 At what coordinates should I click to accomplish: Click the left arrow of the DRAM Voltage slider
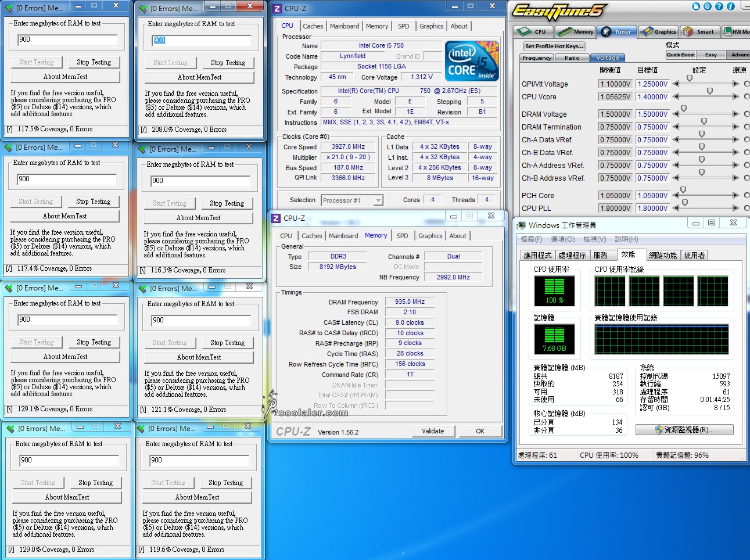point(676,114)
